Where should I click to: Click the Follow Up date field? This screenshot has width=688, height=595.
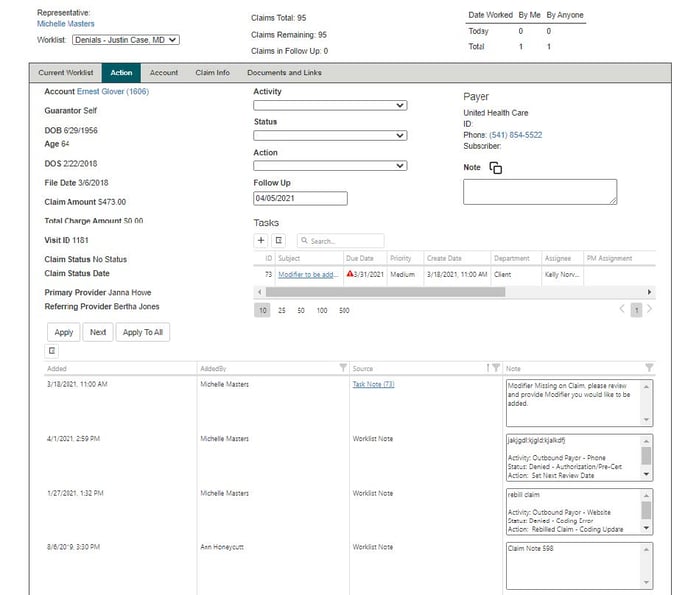coord(300,198)
